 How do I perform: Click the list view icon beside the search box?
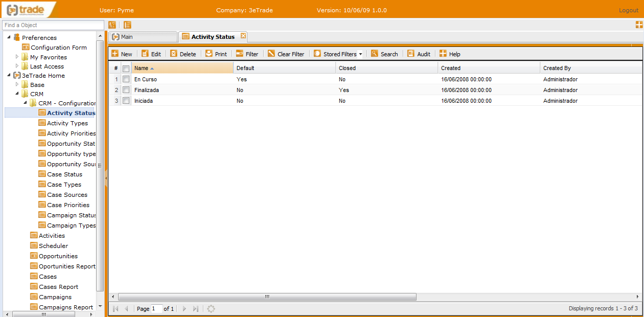click(127, 25)
